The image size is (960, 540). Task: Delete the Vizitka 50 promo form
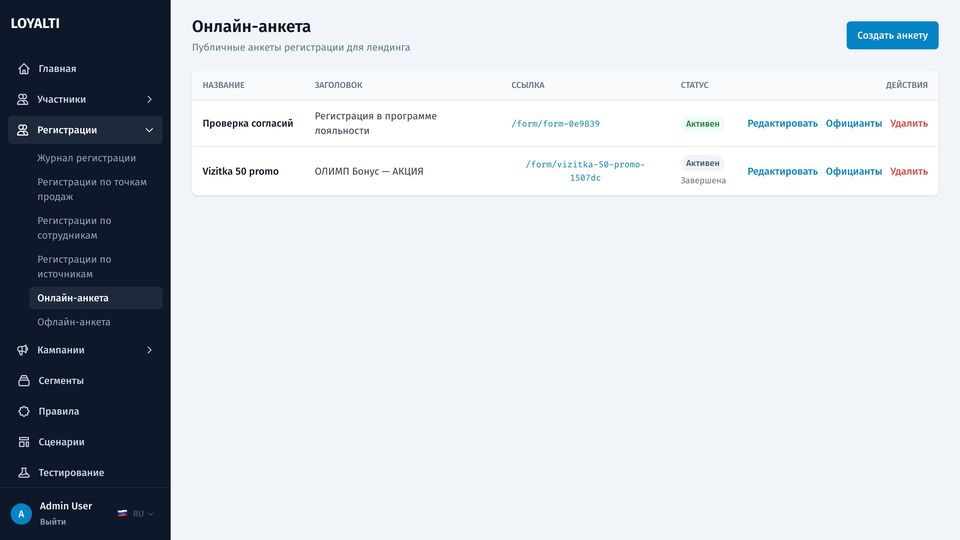[909, 171]
